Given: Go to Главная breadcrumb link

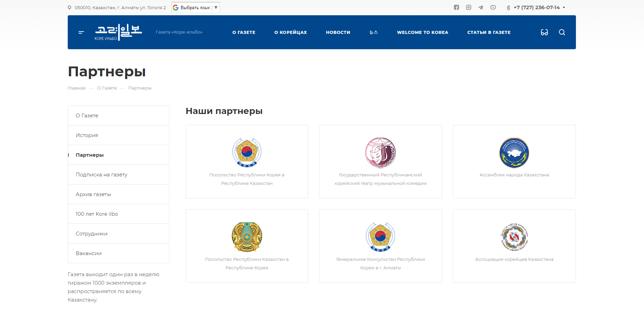Looking at the screenshot, I should (77, 88).
